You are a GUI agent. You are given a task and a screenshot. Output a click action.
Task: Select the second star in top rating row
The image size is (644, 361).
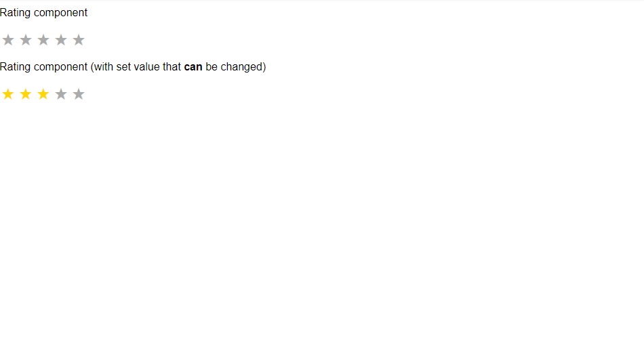point(26,40)
